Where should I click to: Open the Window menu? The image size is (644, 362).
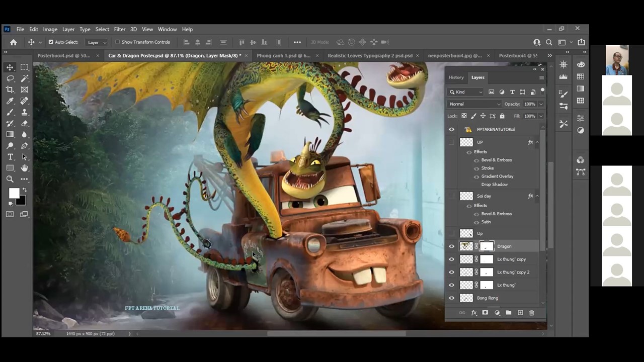click(x=167, y=29)
